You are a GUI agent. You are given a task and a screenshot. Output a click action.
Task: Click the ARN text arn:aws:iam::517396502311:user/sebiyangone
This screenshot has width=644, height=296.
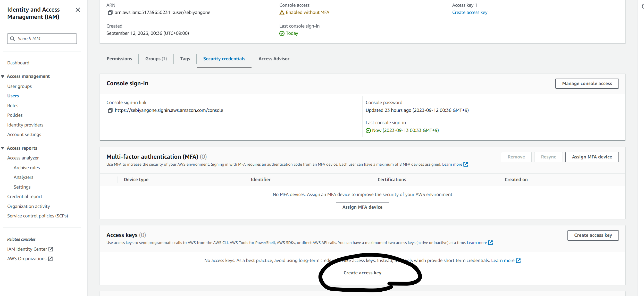(163, 12)
